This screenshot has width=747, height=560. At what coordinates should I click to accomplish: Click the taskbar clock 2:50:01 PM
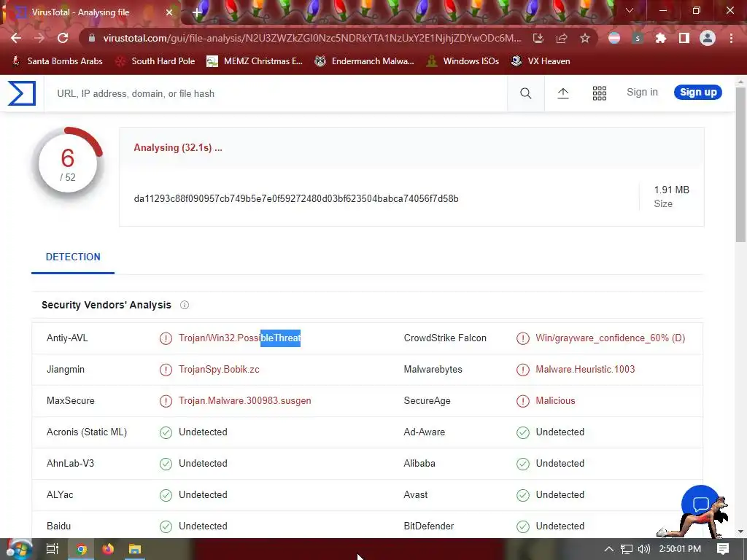[680, 549]
